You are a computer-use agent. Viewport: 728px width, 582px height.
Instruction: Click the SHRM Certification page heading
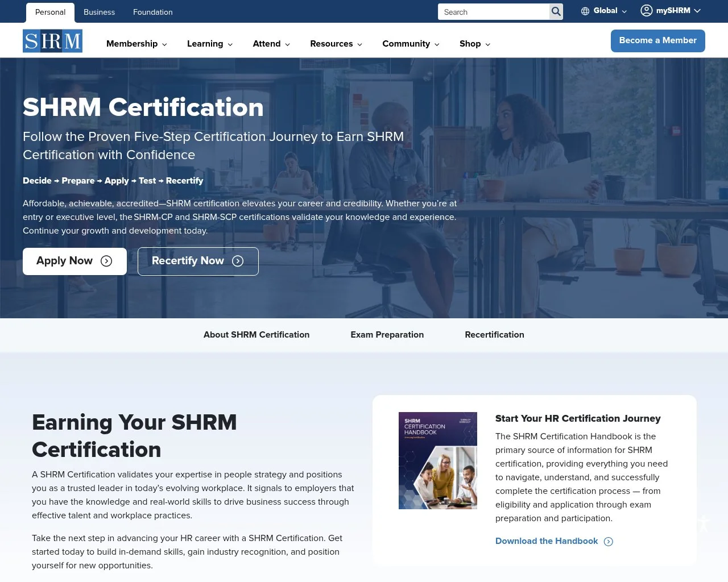pos(143,107)
